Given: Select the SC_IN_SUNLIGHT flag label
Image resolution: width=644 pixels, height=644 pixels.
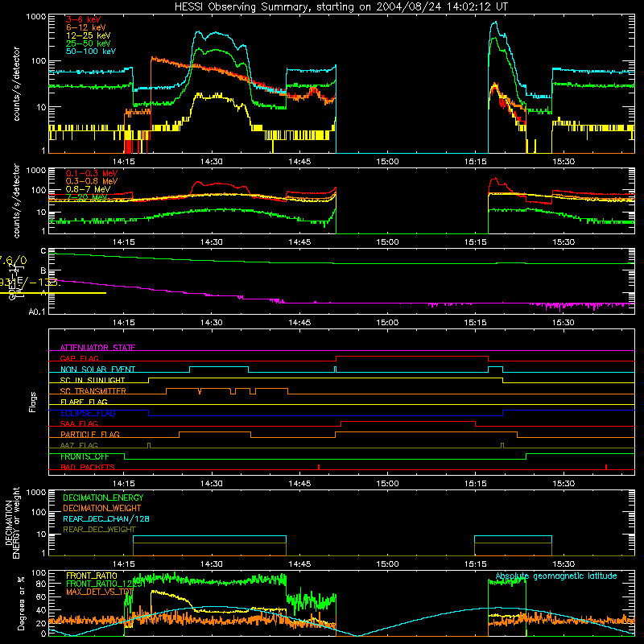Looking at the screenshot, I should click(x=93, y=380).
